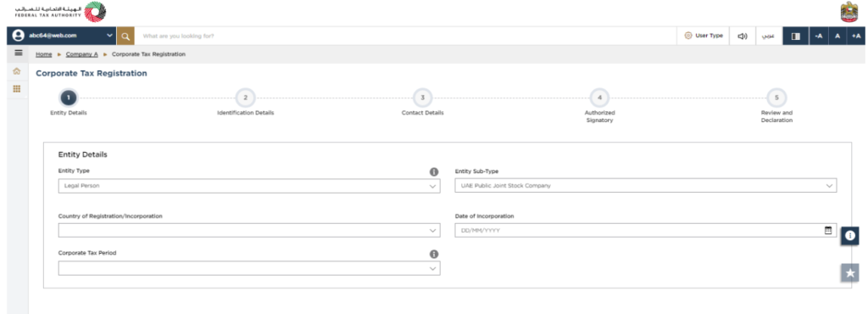Open Company A breadcrumb link
This screenshot has width=868, height=314.
82,54
